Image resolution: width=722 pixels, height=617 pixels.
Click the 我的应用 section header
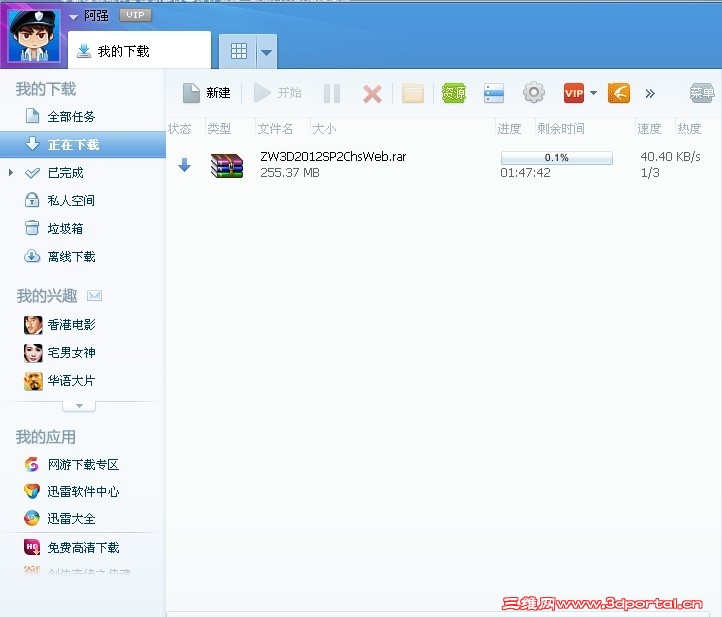[46, 437]
